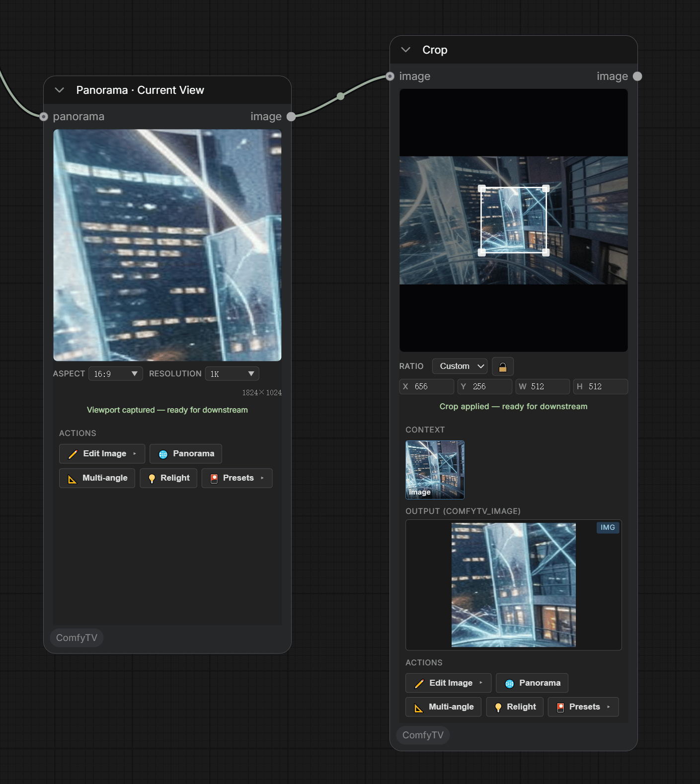Click Edit Image in Crop node actions
The height and width of the screenshot is (784, 700).
point(449,683)
